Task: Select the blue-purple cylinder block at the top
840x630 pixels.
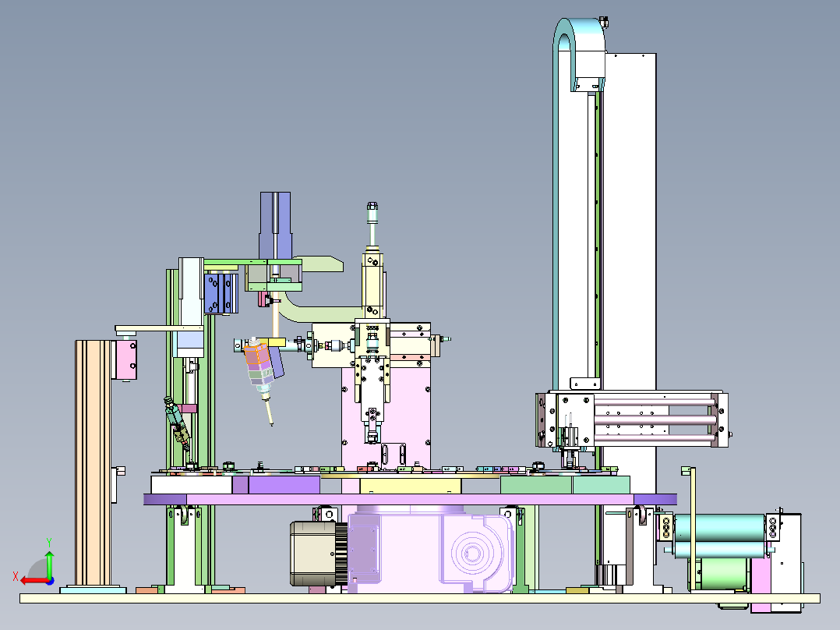Action: (x=275, y=226)
